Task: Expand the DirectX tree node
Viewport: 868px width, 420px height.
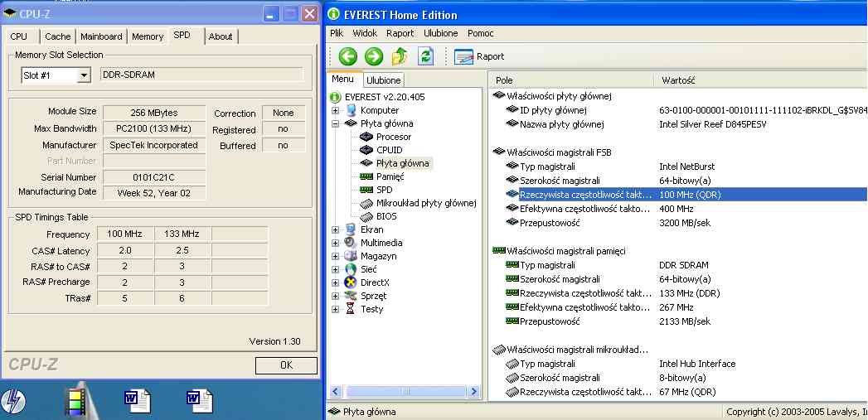Action: [336, 282]
